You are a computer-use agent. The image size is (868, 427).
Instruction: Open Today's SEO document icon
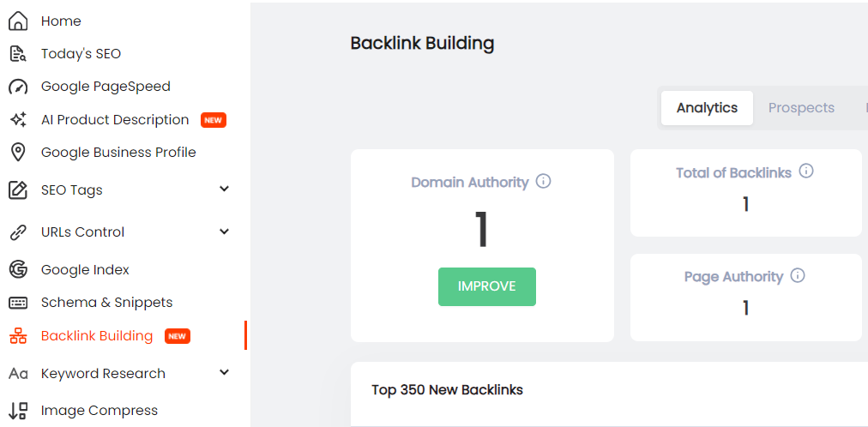[x=18, y=54]
